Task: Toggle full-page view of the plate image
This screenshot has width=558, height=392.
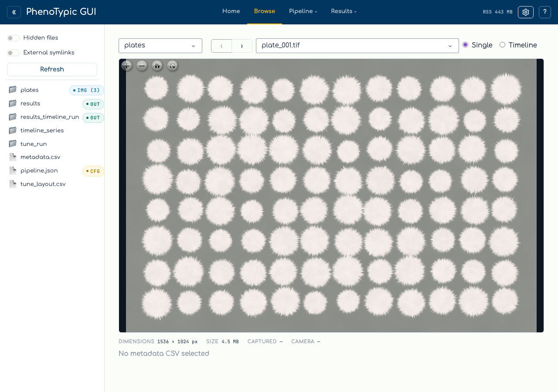Action: (x=172, y=66)
